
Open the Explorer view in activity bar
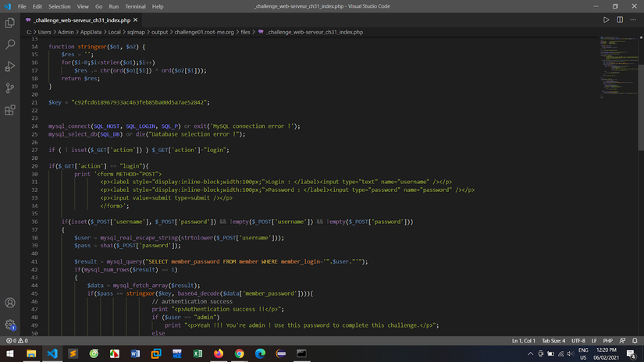tap(10, 24)
